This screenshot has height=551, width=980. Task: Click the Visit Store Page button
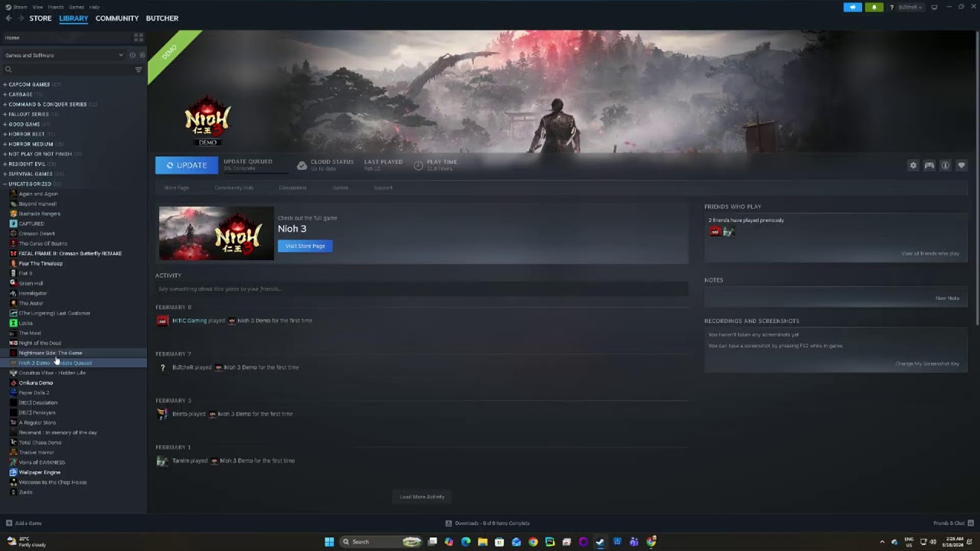point(305,246)
